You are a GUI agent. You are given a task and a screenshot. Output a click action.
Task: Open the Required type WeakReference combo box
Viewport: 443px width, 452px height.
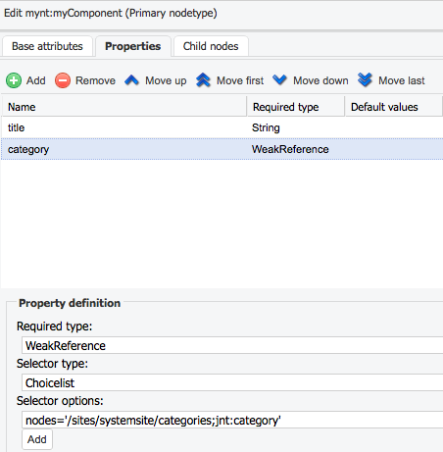[233, 345]
